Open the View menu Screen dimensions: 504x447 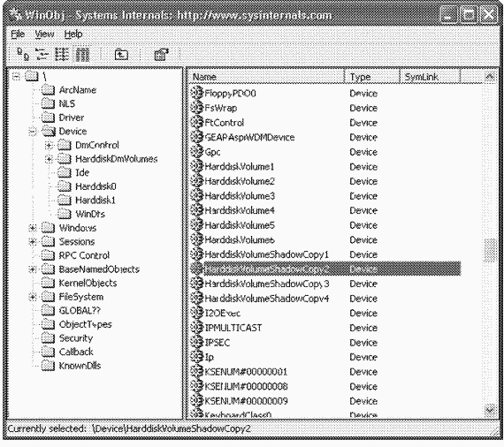tap(44, 34)
